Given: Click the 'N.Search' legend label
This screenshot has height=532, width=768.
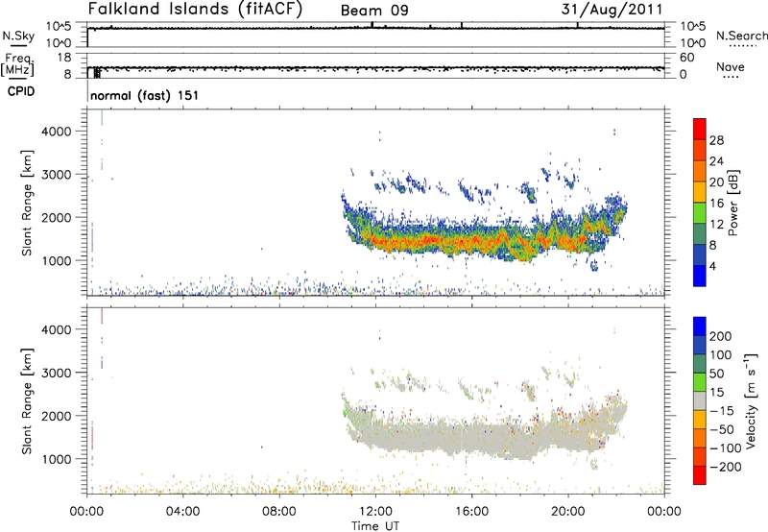Looking at the screenshot, I should pyautogui.click(x=742, y=36).
